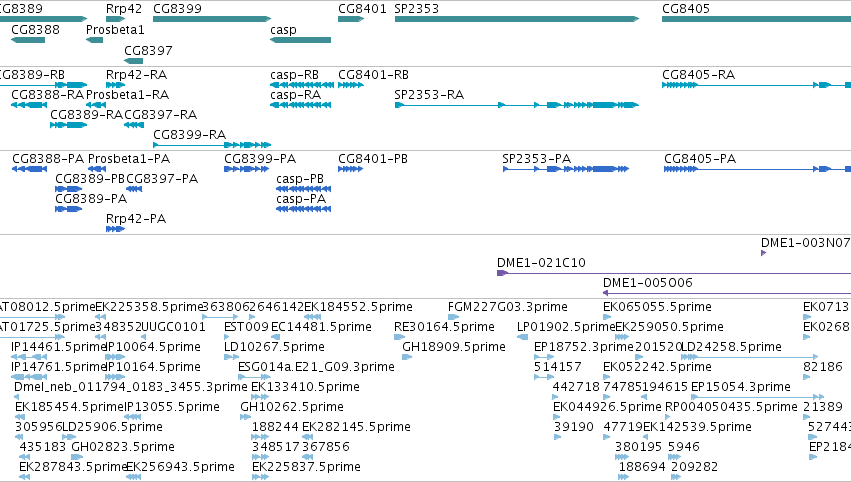Click the EK184552.5prime label
The height and width of the screenshot is (482, 851).
tap(358, 307)
